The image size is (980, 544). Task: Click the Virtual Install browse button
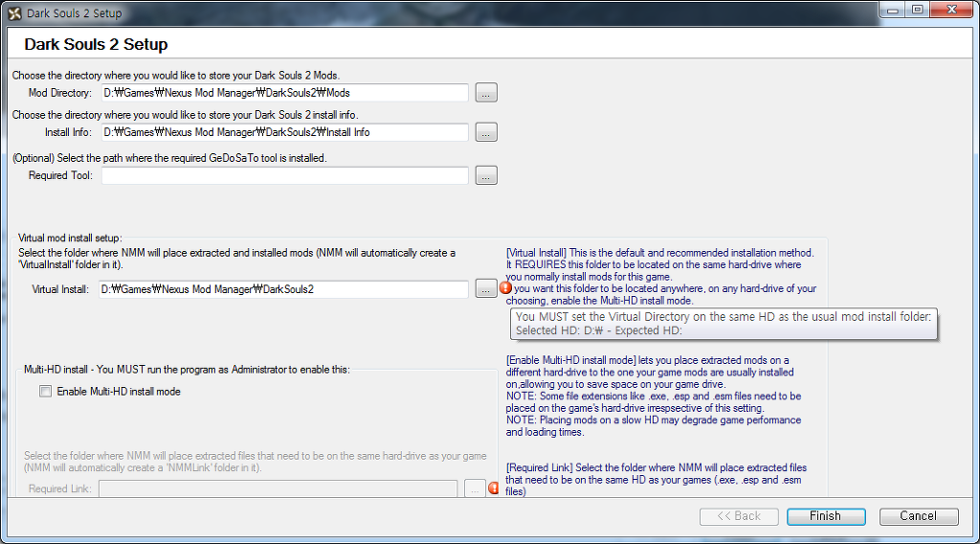(486, 288)
